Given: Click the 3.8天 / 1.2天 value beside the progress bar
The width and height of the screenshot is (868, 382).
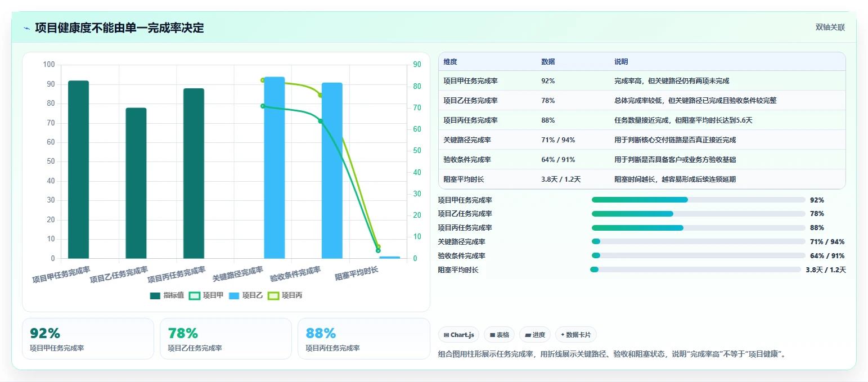Looking at the screenshot, I should click(826, 269).
